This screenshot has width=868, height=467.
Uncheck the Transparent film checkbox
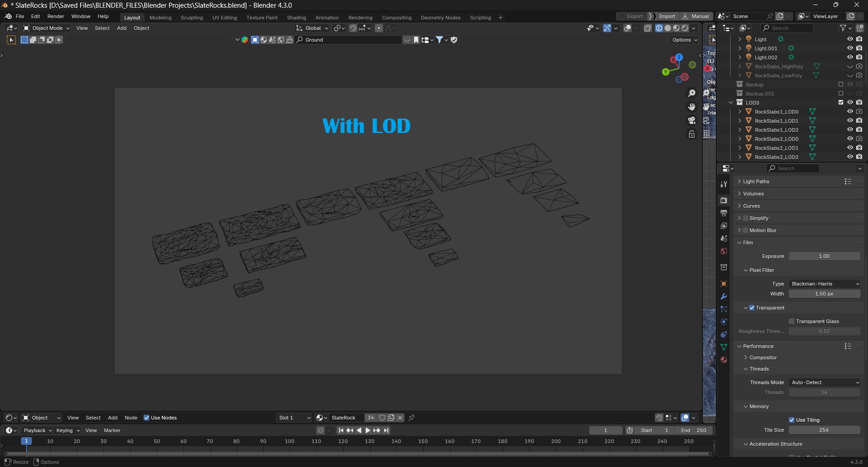click(x=752, y=308)
